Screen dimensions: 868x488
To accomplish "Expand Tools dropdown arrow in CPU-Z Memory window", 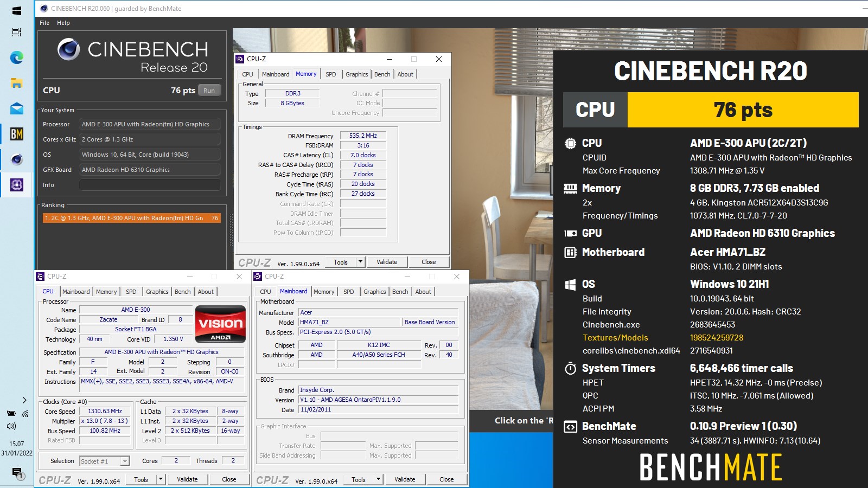I will click(360, 262).
